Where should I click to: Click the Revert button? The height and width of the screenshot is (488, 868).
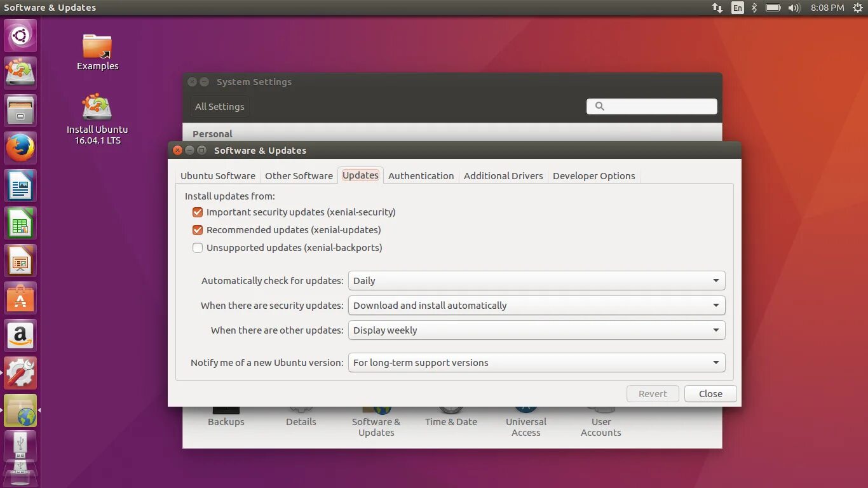click(x=653, y=394)
